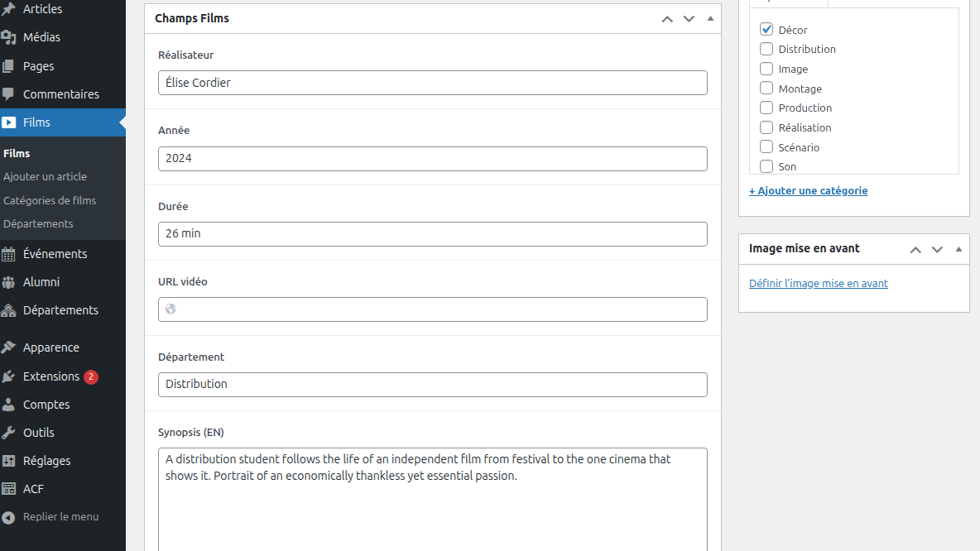Focus the Année field
This screenshot has height=551, width=980.
coord(433,159)
